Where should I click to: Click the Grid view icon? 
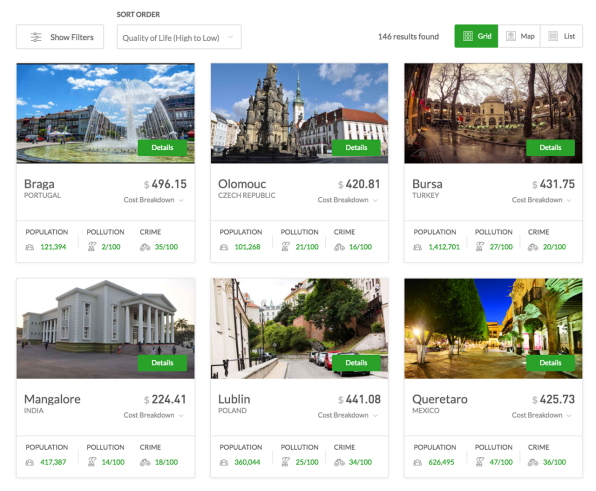(x=468, y=36)
